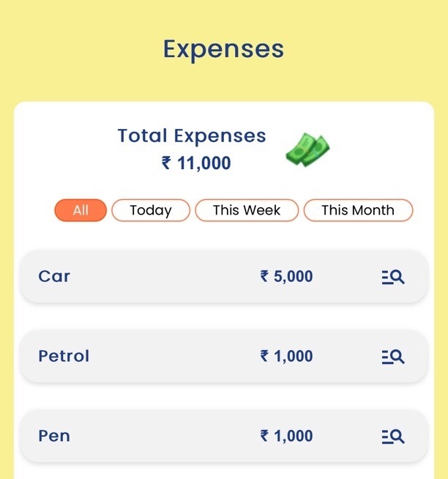Click the Pen expense name
This screenshot has width=448, height=479.
click(x=54, y=436)
